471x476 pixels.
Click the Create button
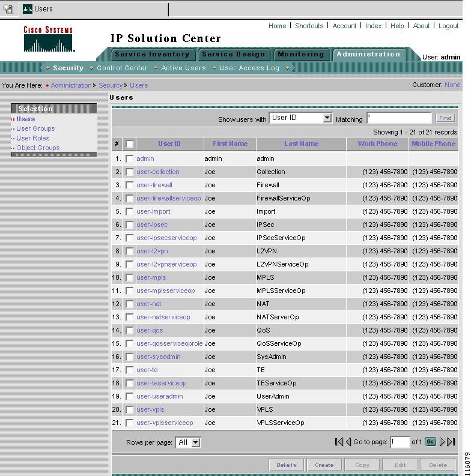tap(324, 465)
